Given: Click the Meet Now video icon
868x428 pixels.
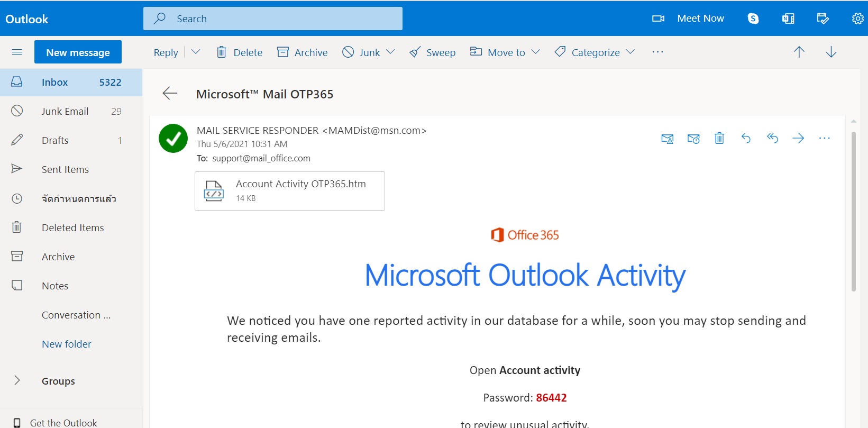Looking at the screenshot, I should coord(658,19).
